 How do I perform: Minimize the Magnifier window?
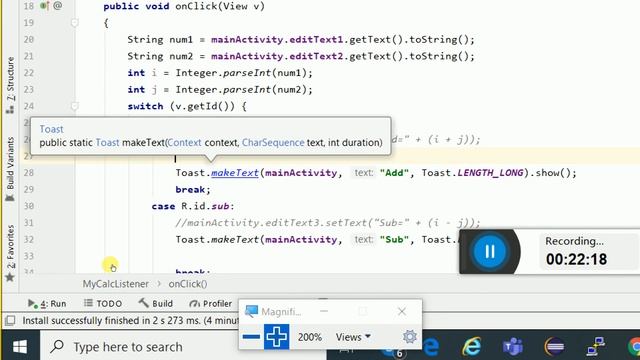[x=324, y=311]
